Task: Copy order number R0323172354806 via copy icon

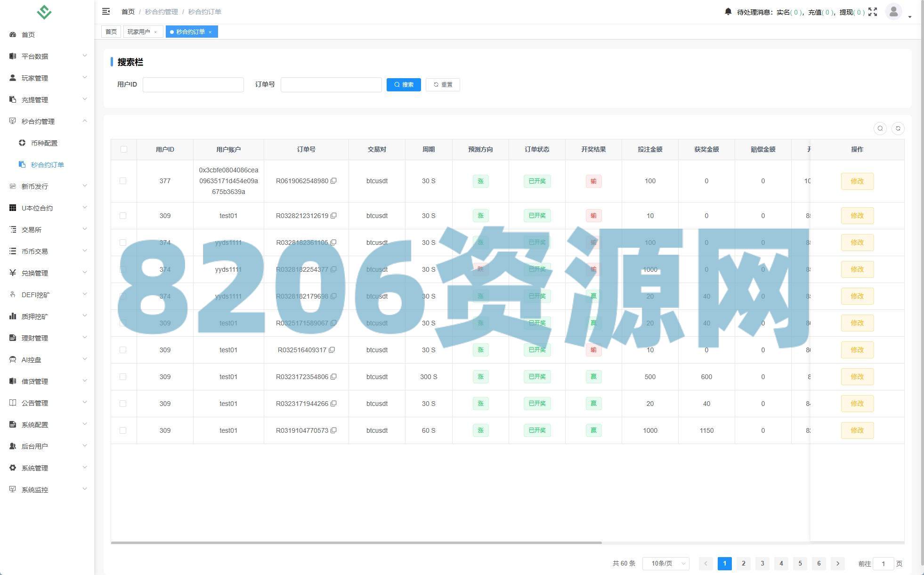Action: pos(333,377)
